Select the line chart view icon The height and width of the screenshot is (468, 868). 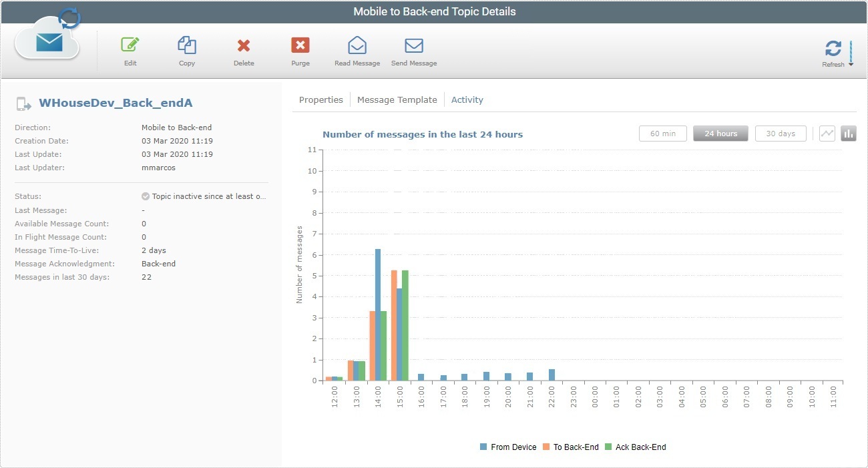tap(827, 133)
